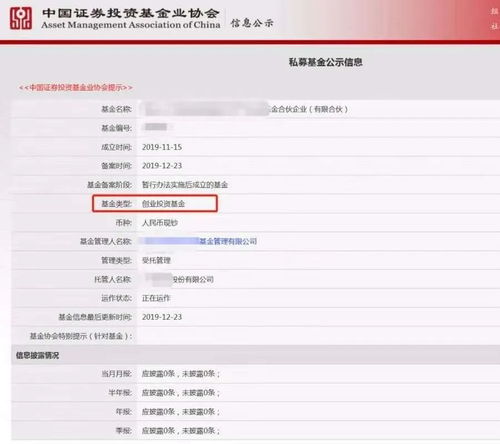The height and width of the screenshot is (444, 500).
Task: Open the 基金管理有限公司 manager name link
Action: tap(228, 241)
